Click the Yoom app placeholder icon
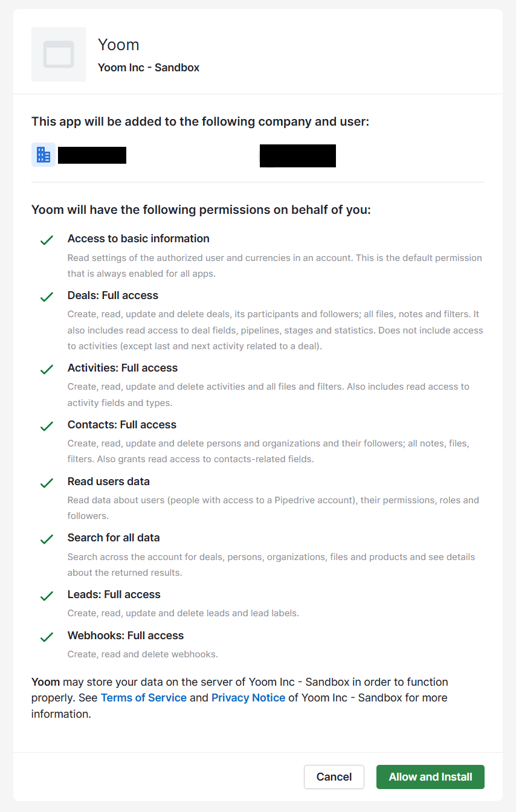Viewport: 516px width, 812px height. pos(59,54)
